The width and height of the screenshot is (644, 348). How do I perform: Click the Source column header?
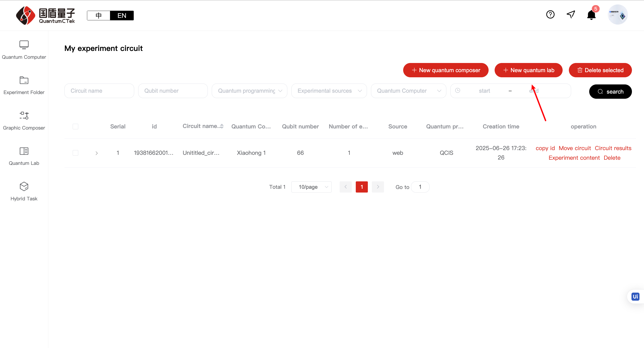pyautogui.click(x=398, y=127)
